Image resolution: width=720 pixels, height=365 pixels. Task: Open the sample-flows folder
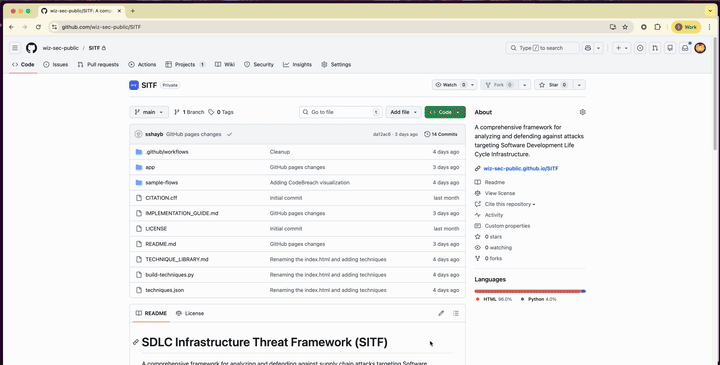pos(162,183)
